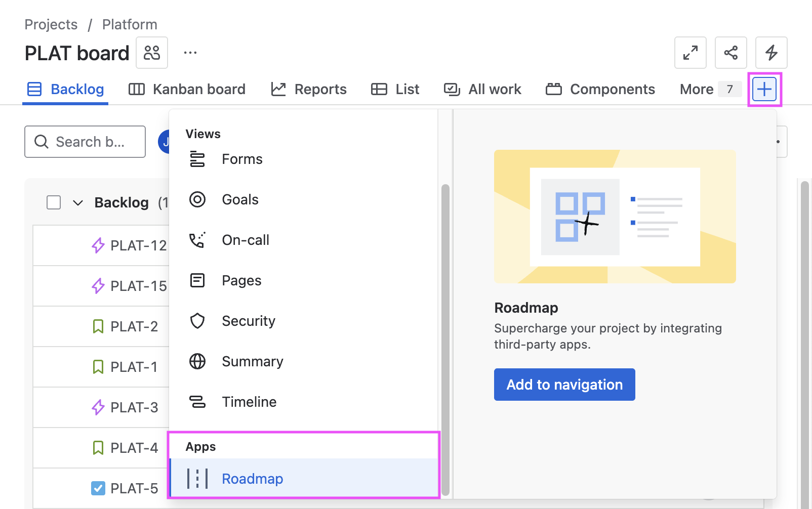
Task: Expand the More tabs dropdown
Action: pyautogui.click(x=709, y=90)
